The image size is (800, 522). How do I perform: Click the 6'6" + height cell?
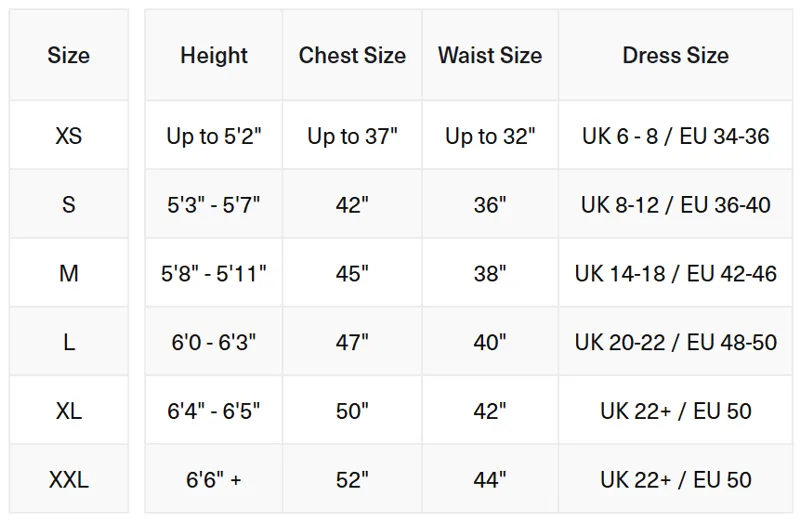(x=214, y=480)
